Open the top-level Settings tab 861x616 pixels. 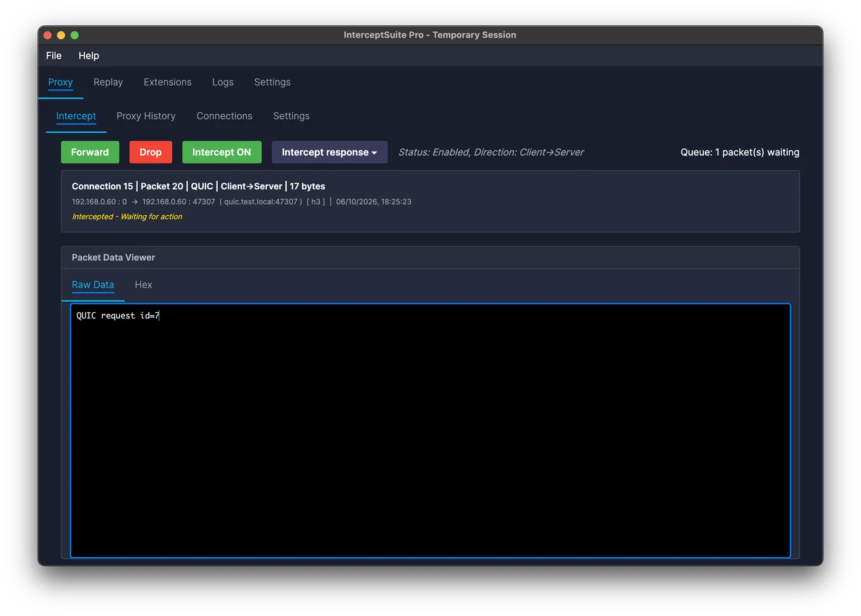tap(272, 82)
